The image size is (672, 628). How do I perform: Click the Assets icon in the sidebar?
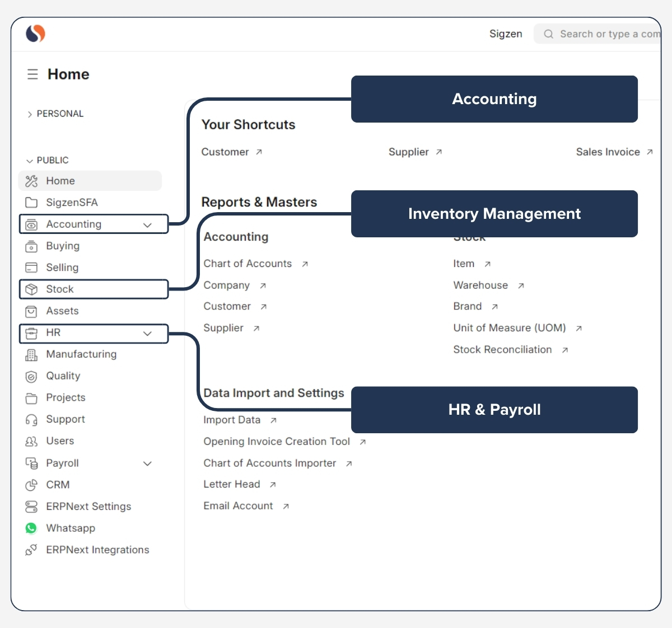click(31, 311)
